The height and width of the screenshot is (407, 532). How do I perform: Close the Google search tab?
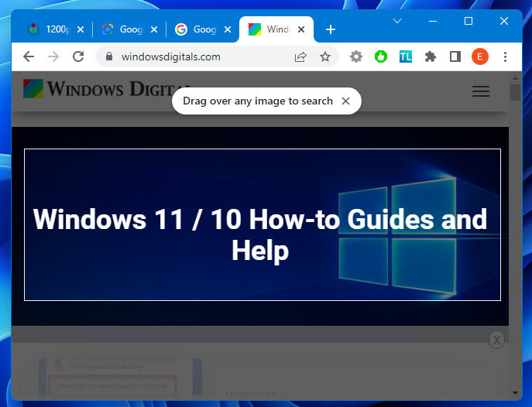pos(228,29)
